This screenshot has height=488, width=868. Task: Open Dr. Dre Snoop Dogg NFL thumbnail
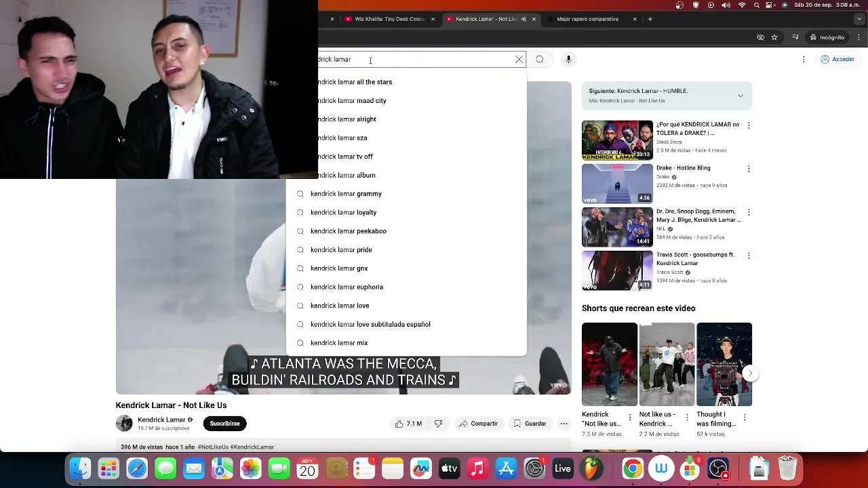617,227
